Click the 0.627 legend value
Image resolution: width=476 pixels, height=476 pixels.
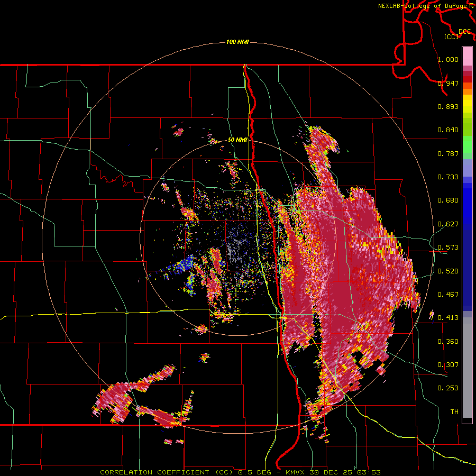tap(448, 224)
